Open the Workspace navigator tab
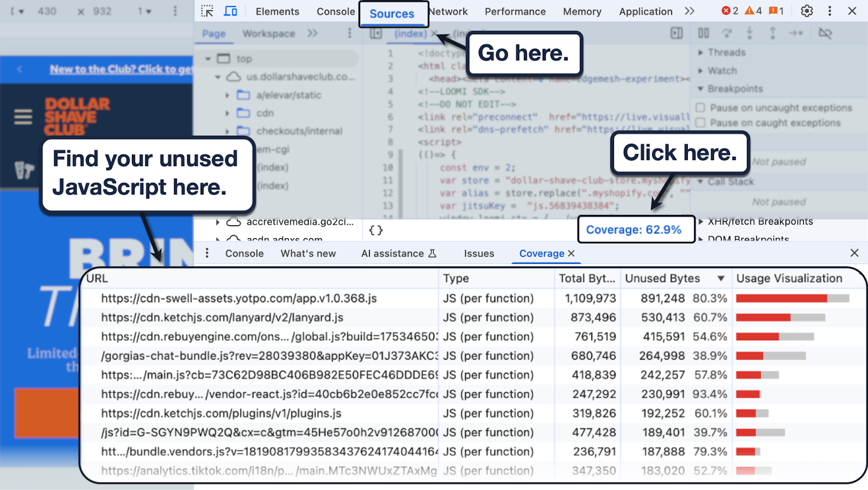868x490 pixels. pos(269,34)
